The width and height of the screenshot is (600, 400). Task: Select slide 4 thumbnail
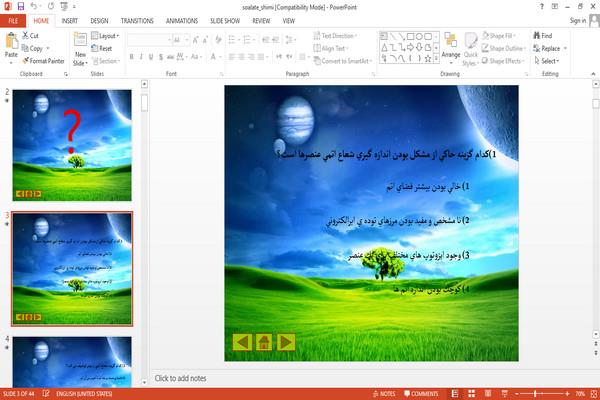72,362
